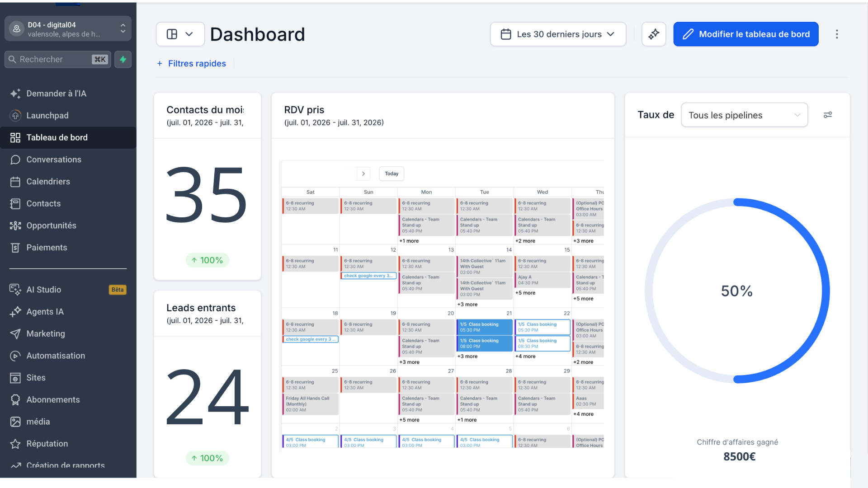This screenshot has height=488, width=868.
Task: Click into the Rechercher search field
Action: [x=57, y=59]
